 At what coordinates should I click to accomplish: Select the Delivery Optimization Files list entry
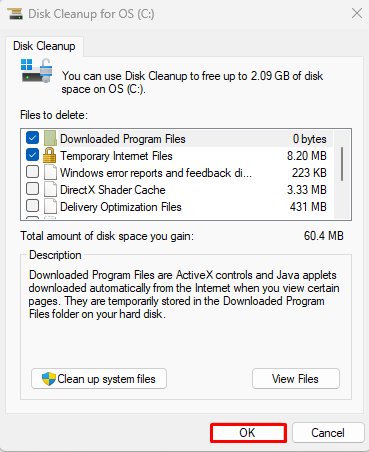click(177, 207)
